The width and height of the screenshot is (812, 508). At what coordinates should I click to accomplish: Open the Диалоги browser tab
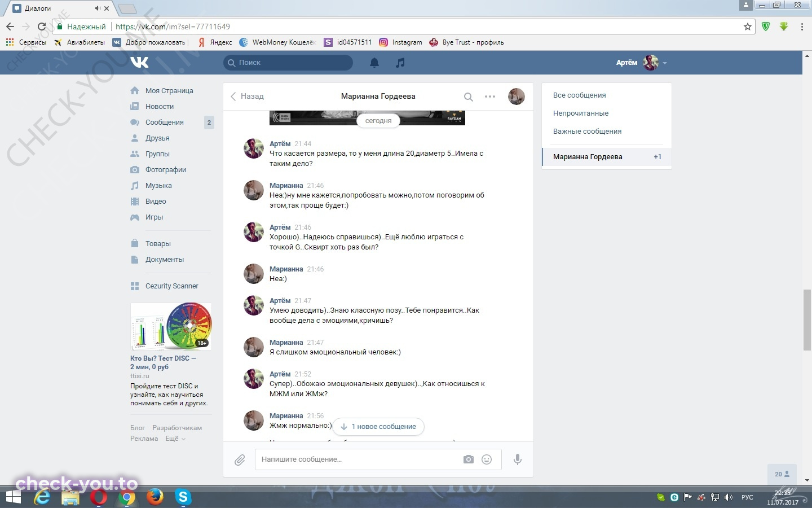[60, 8]
